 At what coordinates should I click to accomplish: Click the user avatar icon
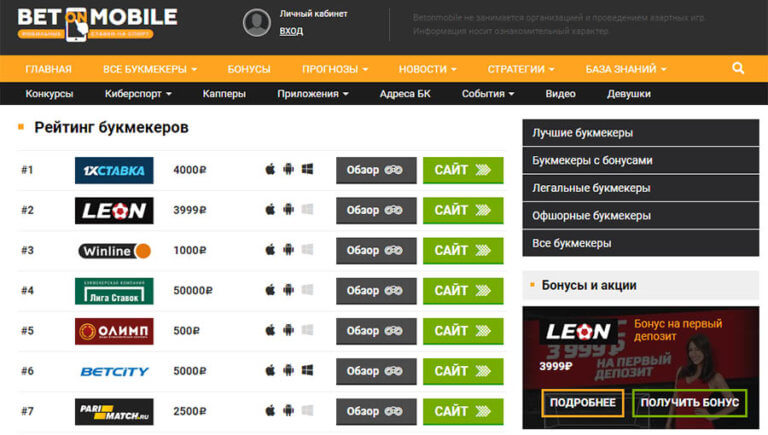(257, 23)
